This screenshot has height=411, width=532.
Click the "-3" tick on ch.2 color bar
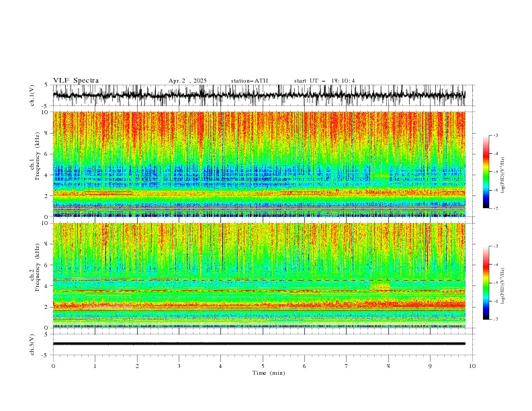tap(495, 246)
